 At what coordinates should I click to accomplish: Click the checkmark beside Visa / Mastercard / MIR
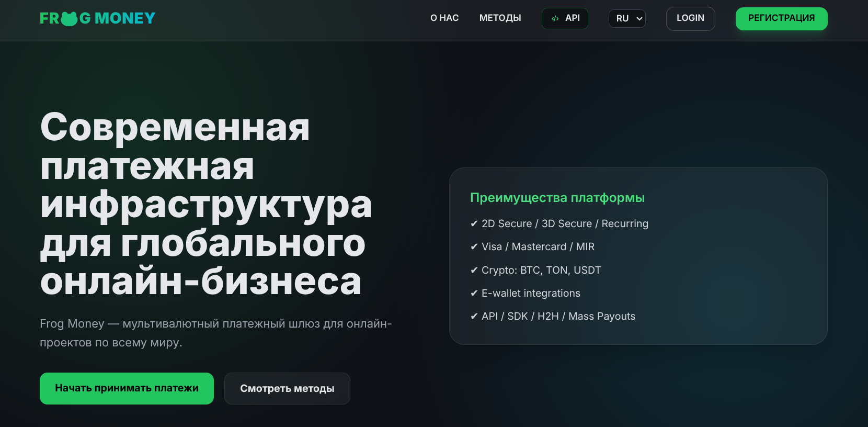pos(474,247)
